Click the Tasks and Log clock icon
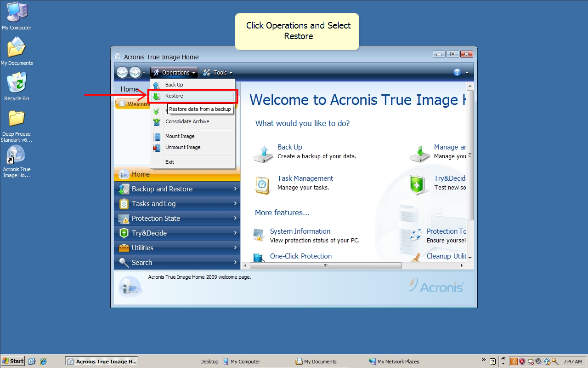 (x=124, y=203)
